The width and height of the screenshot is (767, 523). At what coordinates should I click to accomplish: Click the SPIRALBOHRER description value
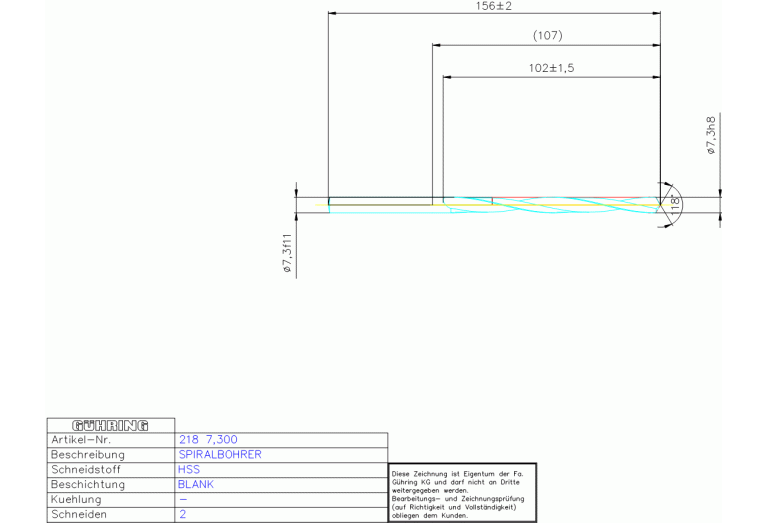point(219,455)
